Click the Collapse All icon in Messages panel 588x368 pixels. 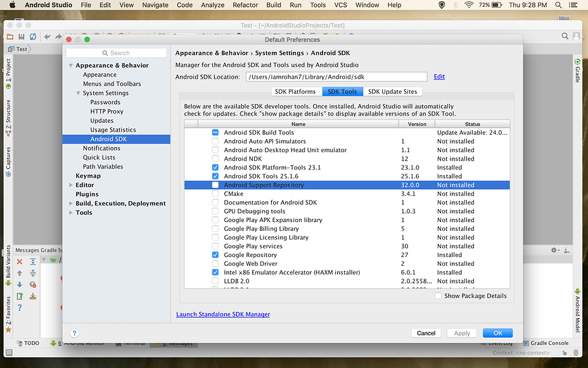pyautogui.click(x=33, y=273)
